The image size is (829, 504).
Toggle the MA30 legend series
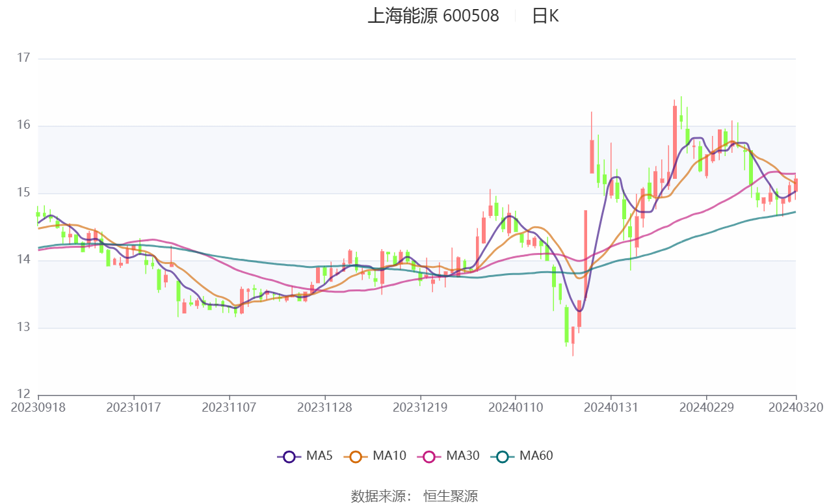click(449, 456)
